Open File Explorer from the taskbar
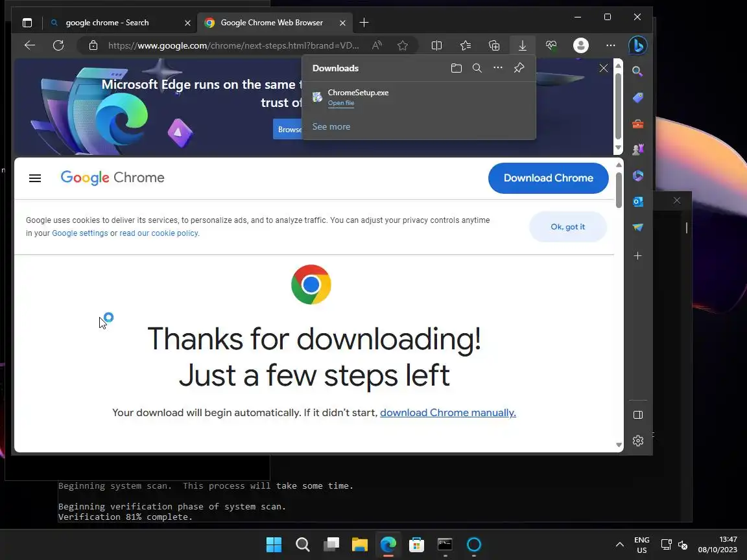 (360, 544)
